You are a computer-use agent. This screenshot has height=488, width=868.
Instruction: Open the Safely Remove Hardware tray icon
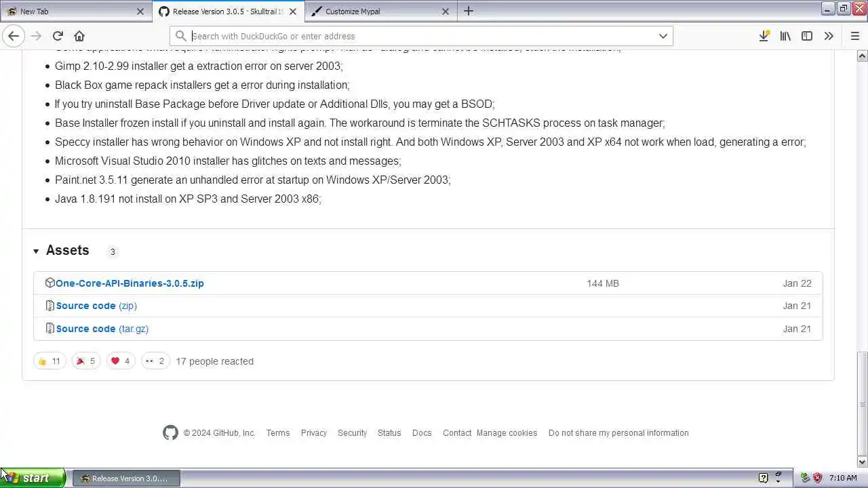click(x=805, y=478)
